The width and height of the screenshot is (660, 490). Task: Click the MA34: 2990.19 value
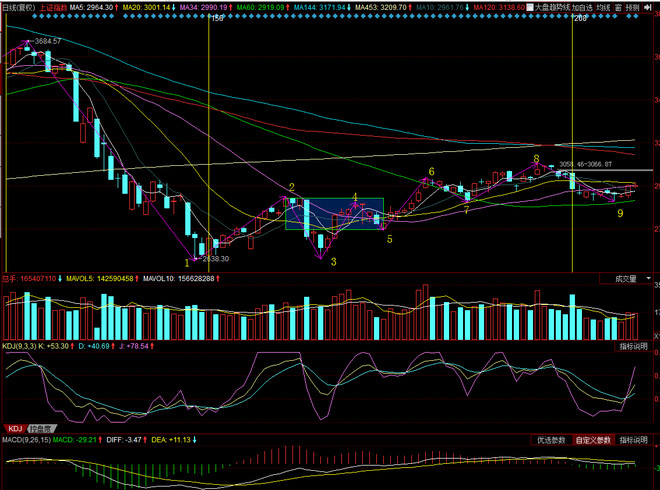tap(206, 7)
